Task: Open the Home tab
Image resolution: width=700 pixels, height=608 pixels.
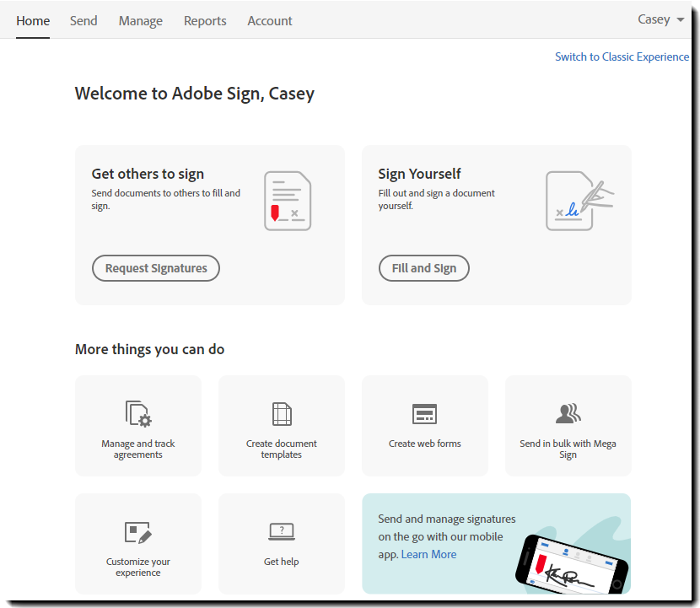Action: 33,21
